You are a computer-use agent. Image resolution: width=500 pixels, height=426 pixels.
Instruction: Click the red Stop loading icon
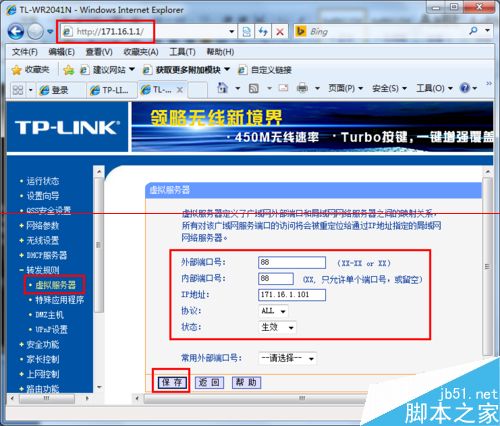[280, 32]
